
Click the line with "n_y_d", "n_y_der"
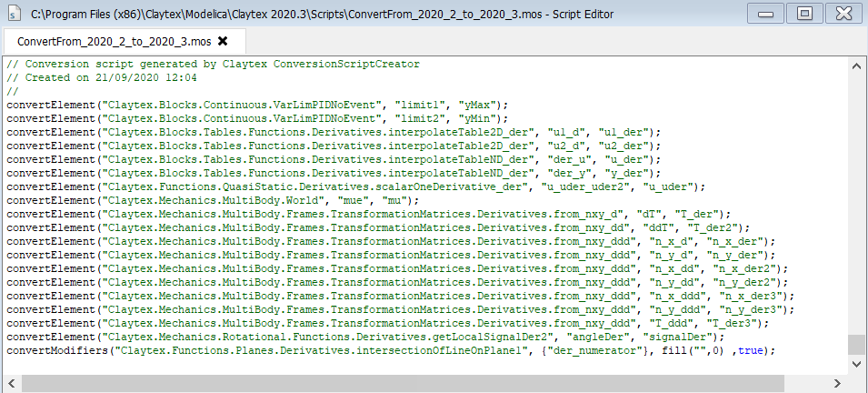(x=391, y=255)
